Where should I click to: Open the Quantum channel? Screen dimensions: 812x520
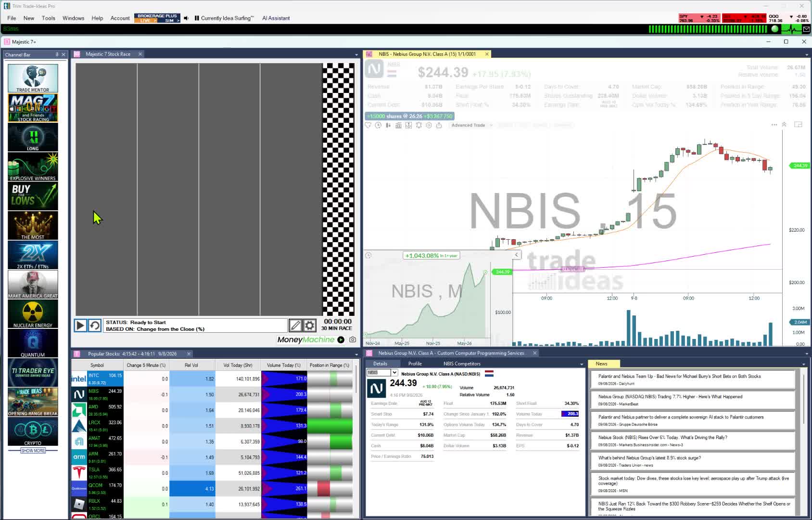[x=33, y=343]
